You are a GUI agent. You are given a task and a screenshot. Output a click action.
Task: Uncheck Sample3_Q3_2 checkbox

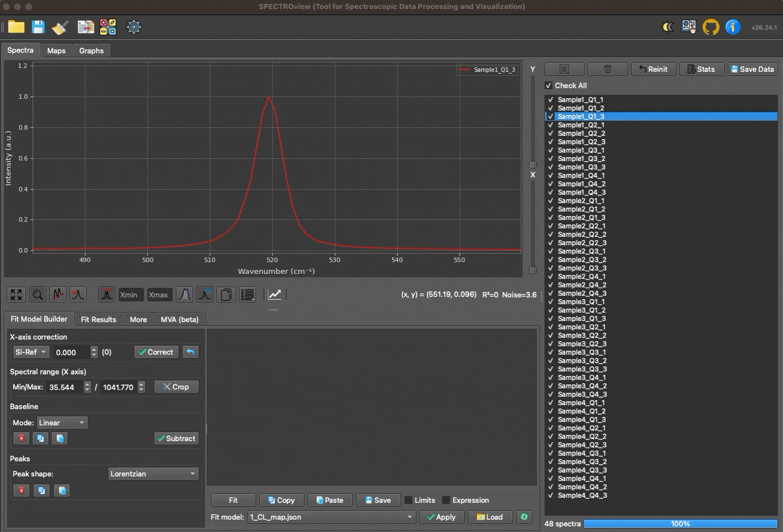pos(550,361)
